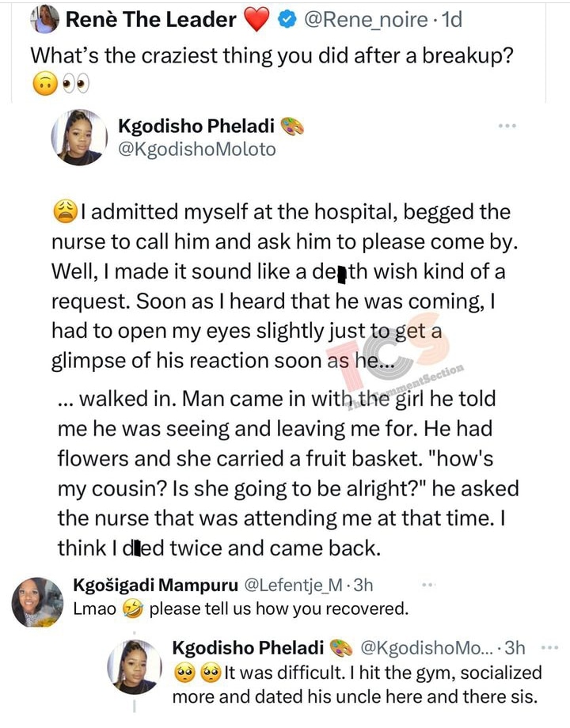
Task: Open Kgodisho Pheladi's large avatar
Action: click(x=79, y=136)
